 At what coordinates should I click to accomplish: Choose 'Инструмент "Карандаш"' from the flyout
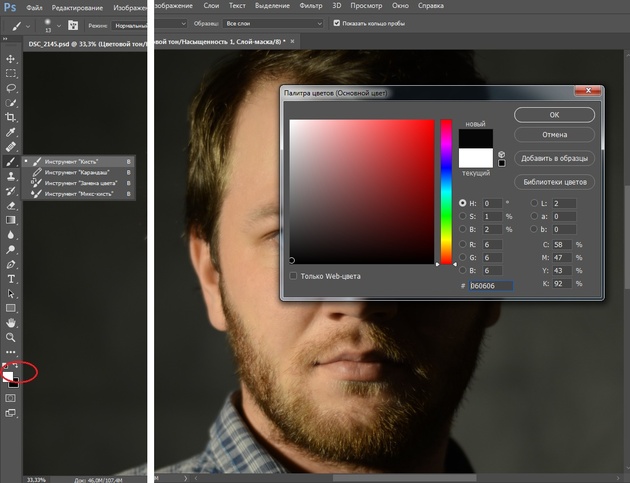coord(78,172)
